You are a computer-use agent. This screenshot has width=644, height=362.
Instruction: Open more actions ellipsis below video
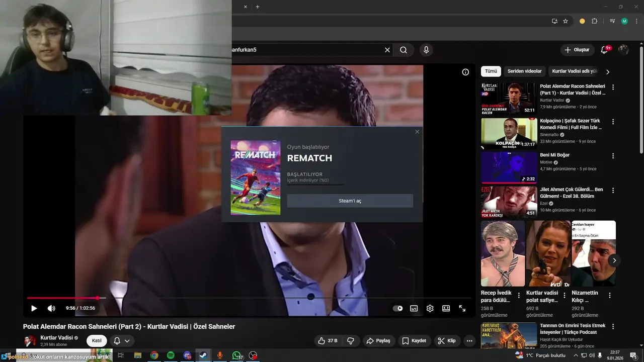[469, 341]
